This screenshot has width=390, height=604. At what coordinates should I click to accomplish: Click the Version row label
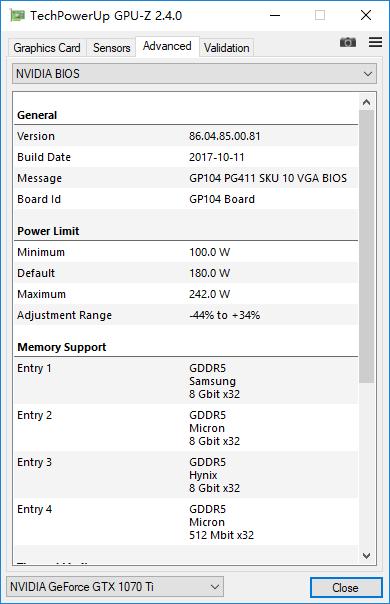tap(36, 136)
